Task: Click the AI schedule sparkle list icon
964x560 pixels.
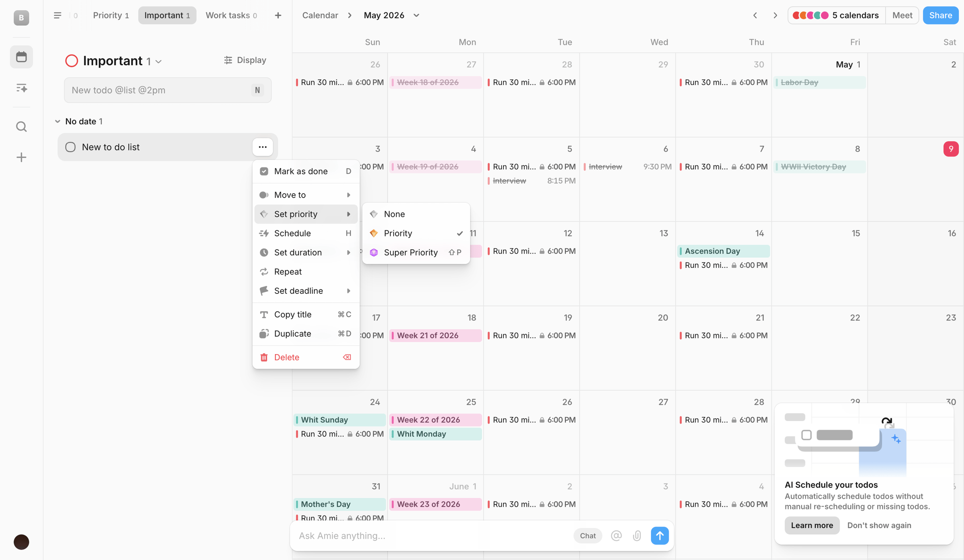Action: 21,88
